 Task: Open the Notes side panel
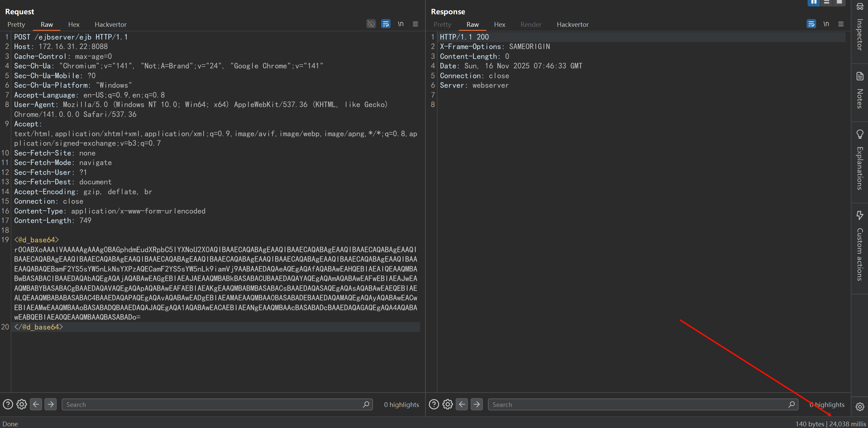860,91
